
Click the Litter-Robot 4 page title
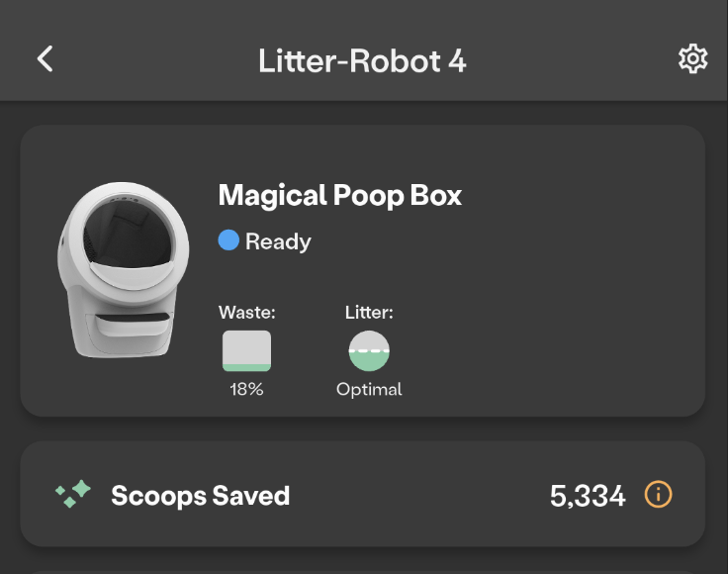(362, 60)
